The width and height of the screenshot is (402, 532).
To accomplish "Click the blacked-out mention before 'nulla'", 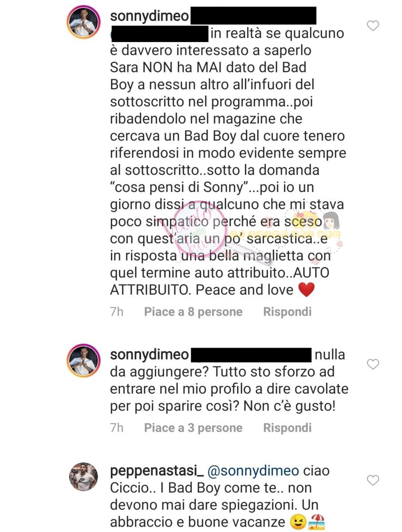I will pos(252,355).
